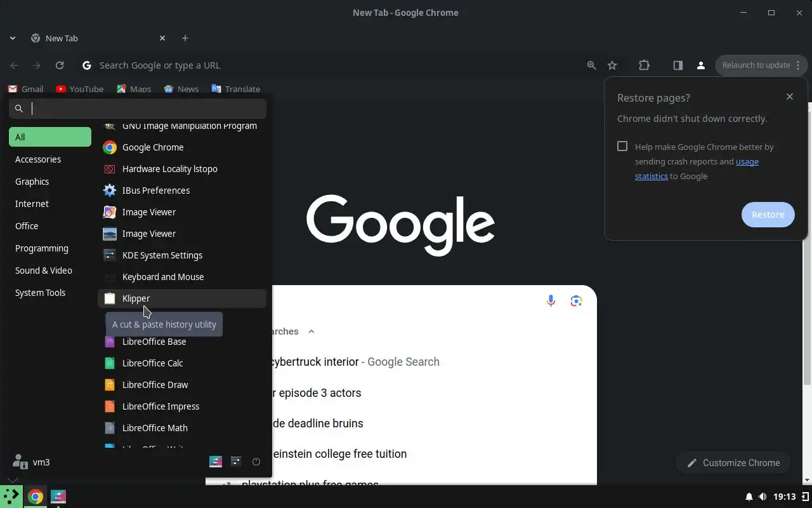Screen dimensions: 812x508
Task: Launch LibreOffice Calc
Action: pyautogui.click(x=182, y=363)
